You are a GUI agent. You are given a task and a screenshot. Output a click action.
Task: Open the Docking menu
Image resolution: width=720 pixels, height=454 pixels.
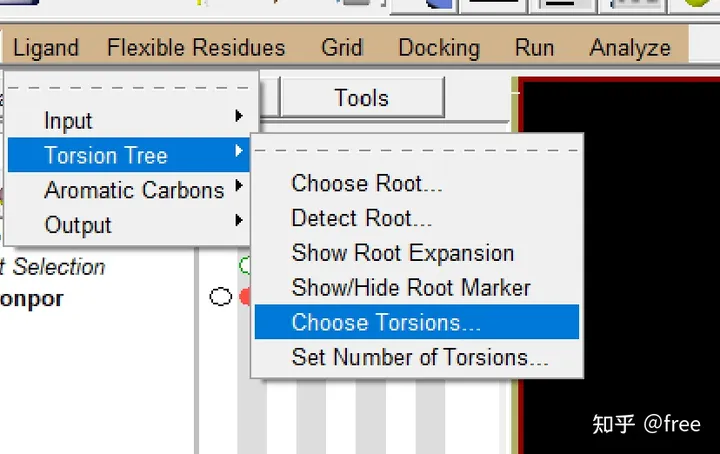[x=439, y=47]
